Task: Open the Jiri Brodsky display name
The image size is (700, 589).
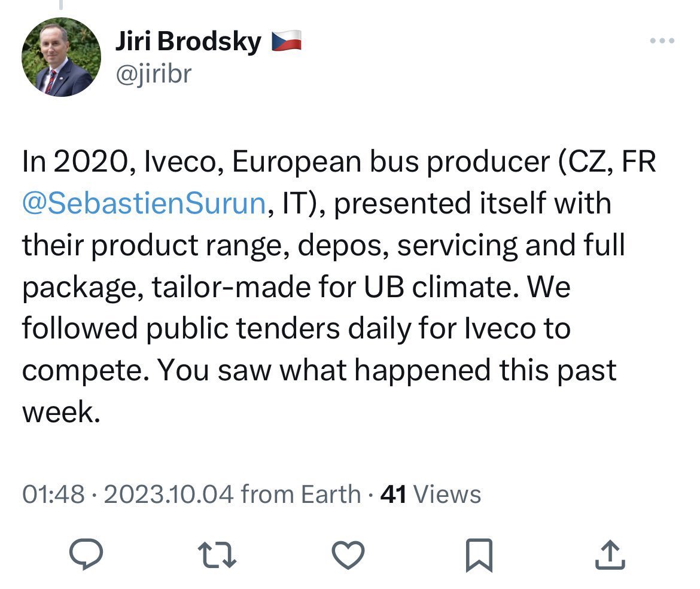Action: click(187, 42)
